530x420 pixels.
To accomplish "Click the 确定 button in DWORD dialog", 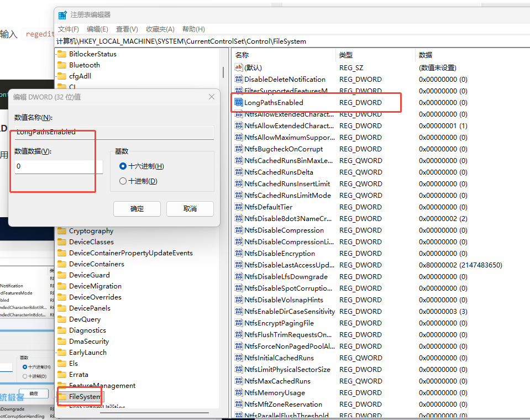I will 137,209.
